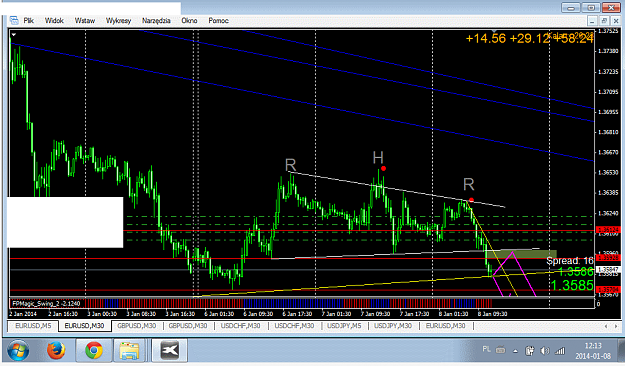This screenshot has height=366, width=625.
Task: Click the keyboard tray icon
Action: point(500,350)
